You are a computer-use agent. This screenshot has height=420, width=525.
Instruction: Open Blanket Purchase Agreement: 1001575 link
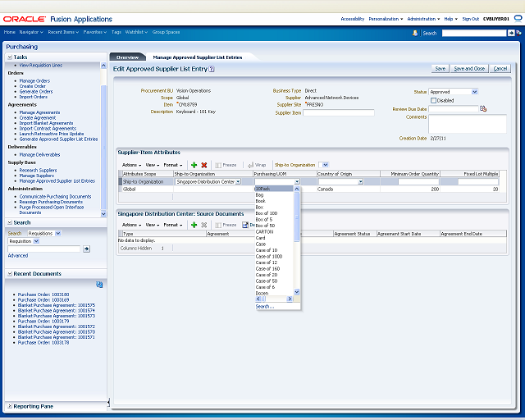click(x=57, y=305)
